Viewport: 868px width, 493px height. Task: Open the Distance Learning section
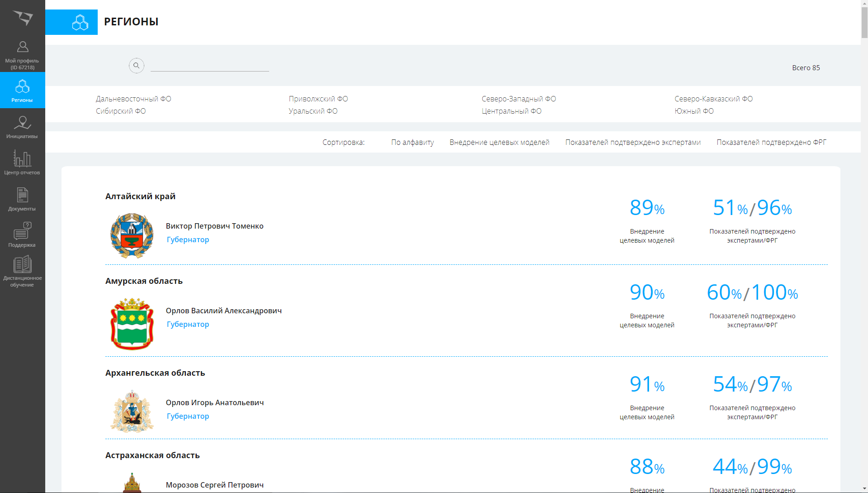22,272
